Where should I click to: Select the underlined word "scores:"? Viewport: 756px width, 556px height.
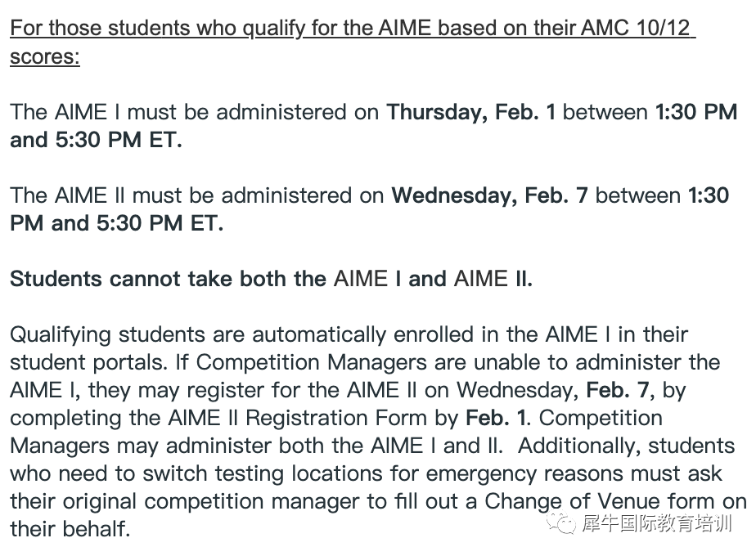pyautogui.click(x=45, y=57)
